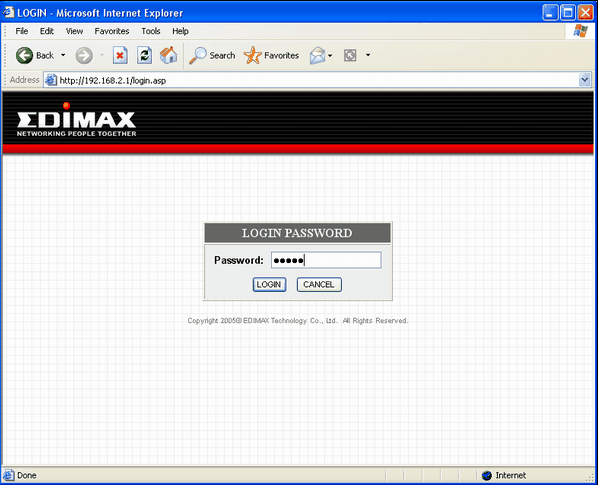Image resolution: width=598 pixels, height=485 pixels.
Task: Expand the Mail options dropdown arrow
Action: [330, 56]
